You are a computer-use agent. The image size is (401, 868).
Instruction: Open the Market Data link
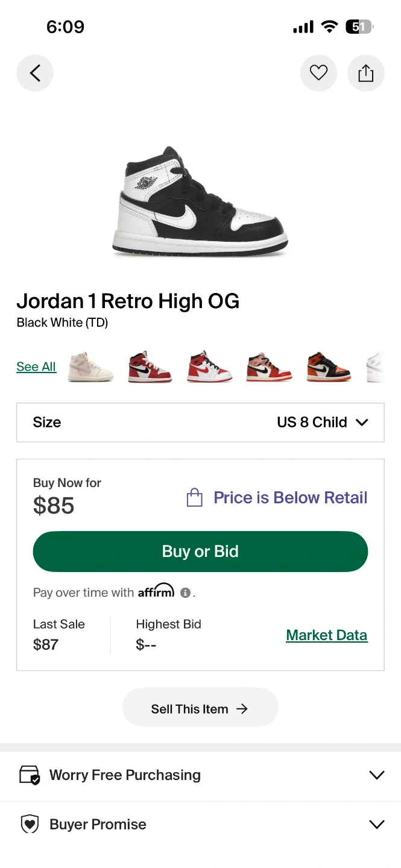tap(326, 635)
